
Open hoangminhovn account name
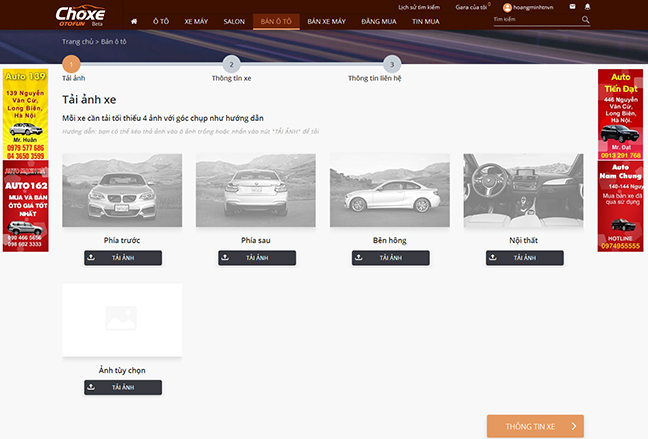click(x=533, y=7)
